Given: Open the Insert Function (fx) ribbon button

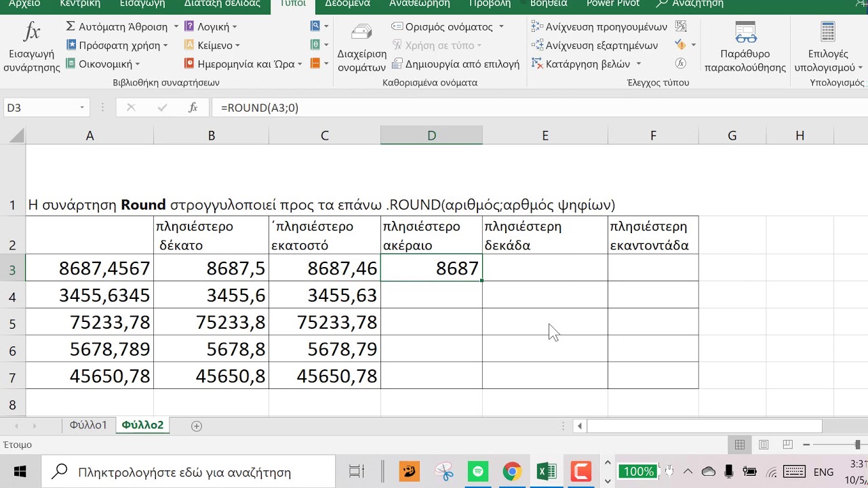Looking at the screenshot, I should tap(31, 47).
